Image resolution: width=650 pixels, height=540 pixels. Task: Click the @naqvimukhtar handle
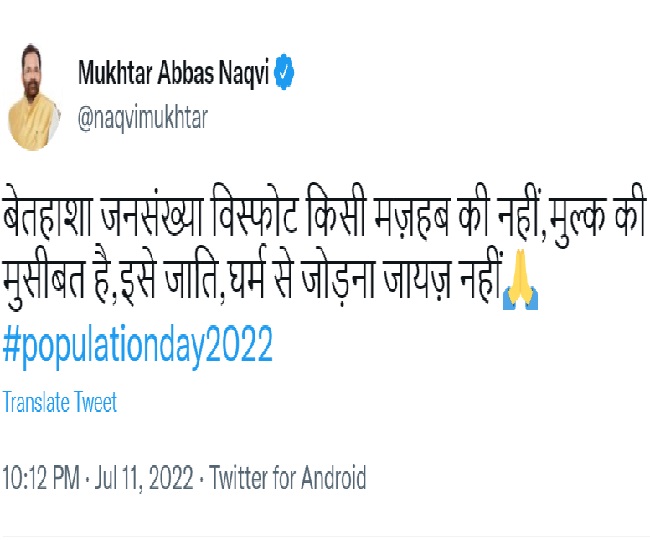tap(143, 117)
